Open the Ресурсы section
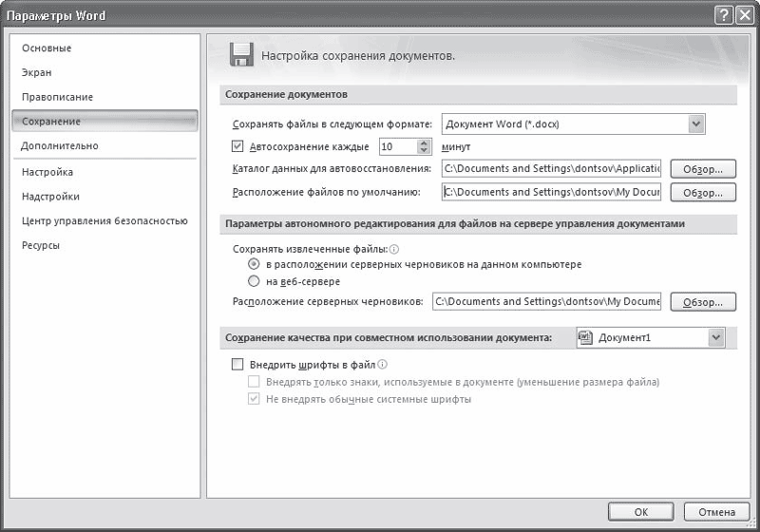 click(x=41, y=245)
